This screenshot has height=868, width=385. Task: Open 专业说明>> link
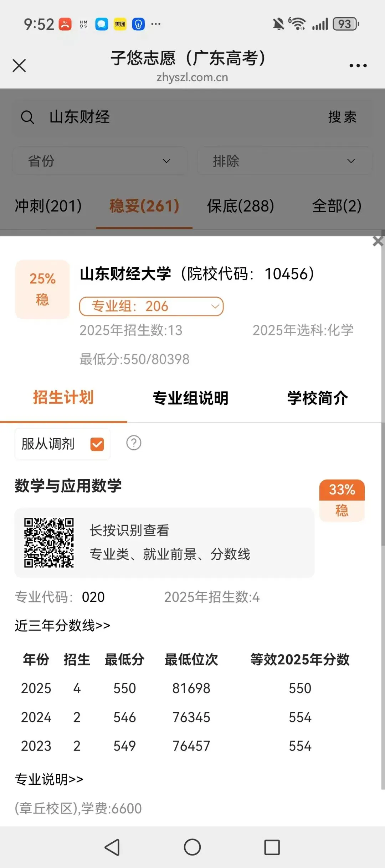(49, 779)
